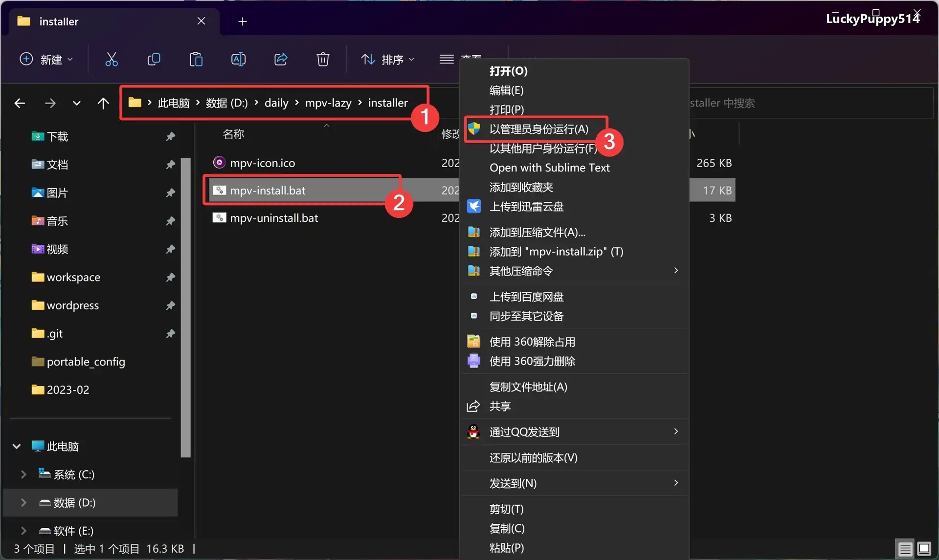Expand the 软件 (E:) drive in the tree
This screenshot has width=939, height=560.
click(x=22, y=531)
